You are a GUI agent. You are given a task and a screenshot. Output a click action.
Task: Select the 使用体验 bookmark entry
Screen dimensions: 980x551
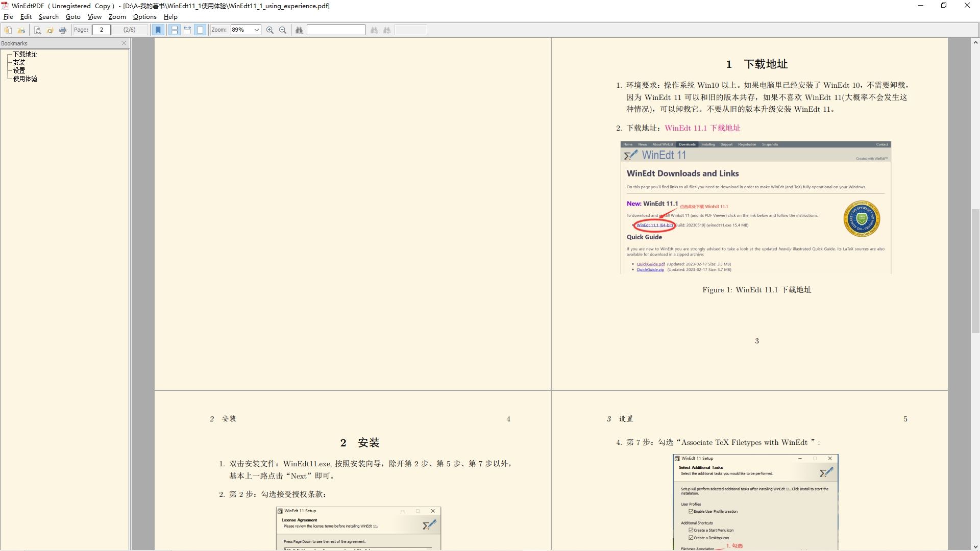click(x=26, y=79)
